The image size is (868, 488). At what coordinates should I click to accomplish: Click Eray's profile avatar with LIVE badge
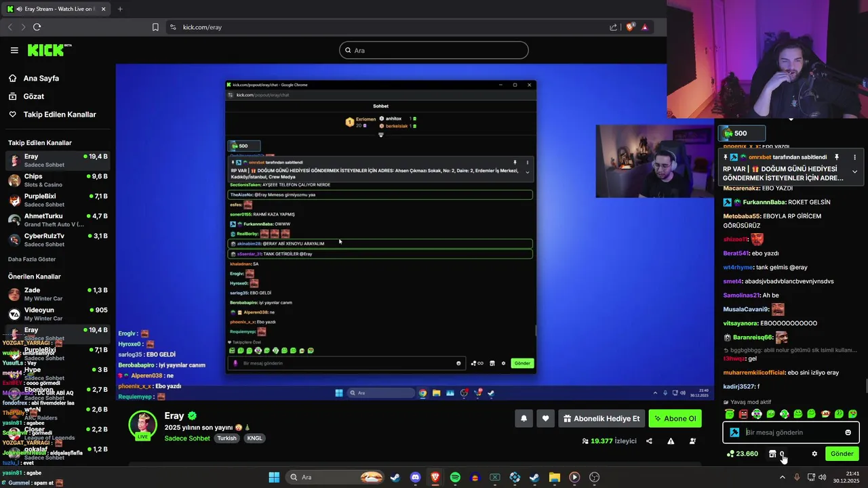[143, 426]
